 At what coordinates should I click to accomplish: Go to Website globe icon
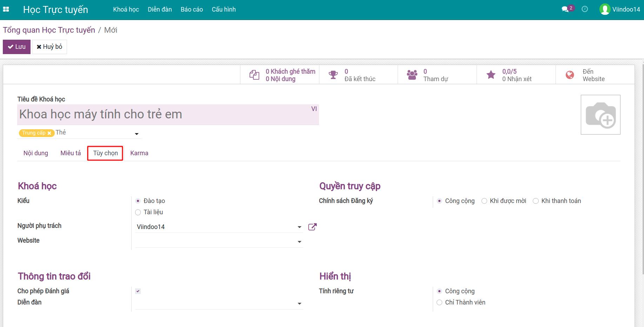pyautogui.click(x=570, y=75)
